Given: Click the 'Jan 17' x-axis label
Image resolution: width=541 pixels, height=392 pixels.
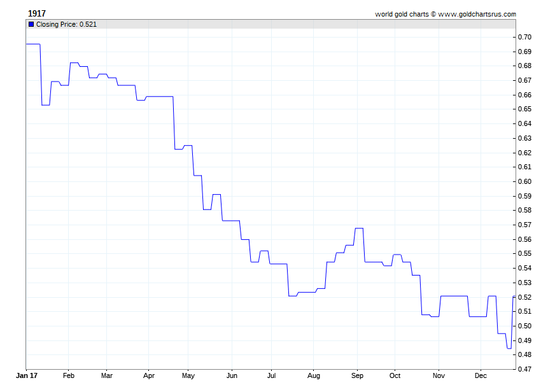Looking at the screenshot, I should point(27,375).
